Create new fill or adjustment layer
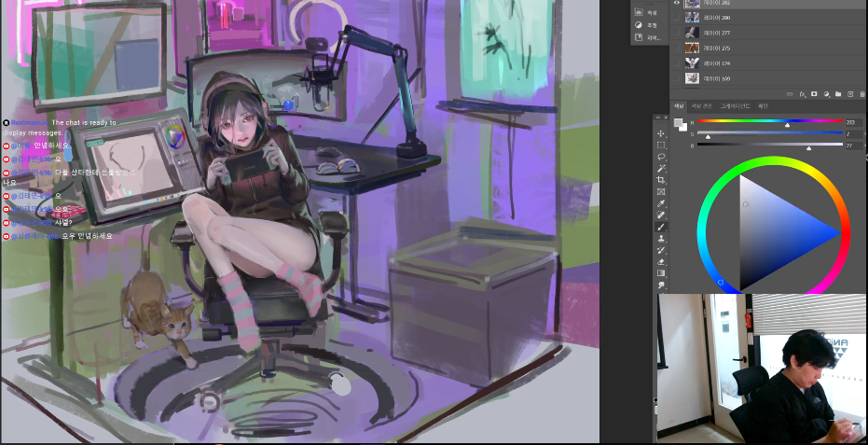Screen dimensions: 868x445 826,94
